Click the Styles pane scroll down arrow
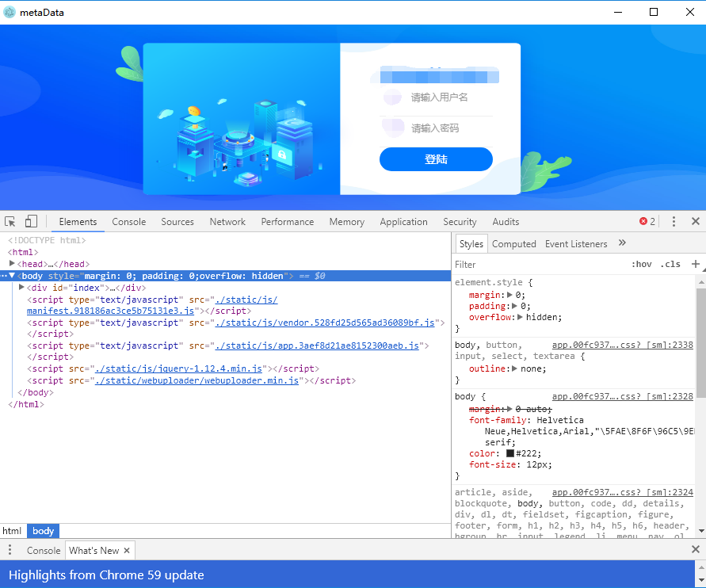Screen dimensions: 706x588 [x=701, y=531]
